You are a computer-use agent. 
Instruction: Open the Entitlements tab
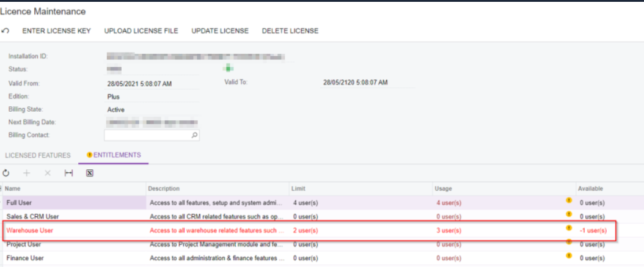[117, 156]
